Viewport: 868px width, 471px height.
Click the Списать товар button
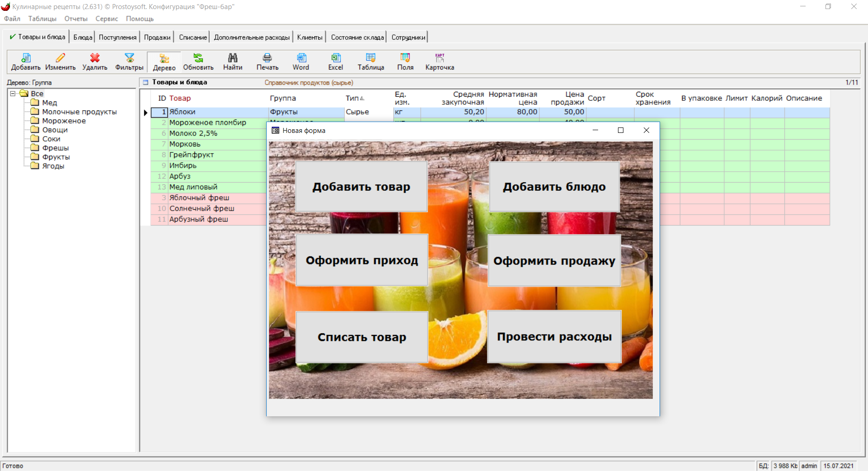click(362, 337)
